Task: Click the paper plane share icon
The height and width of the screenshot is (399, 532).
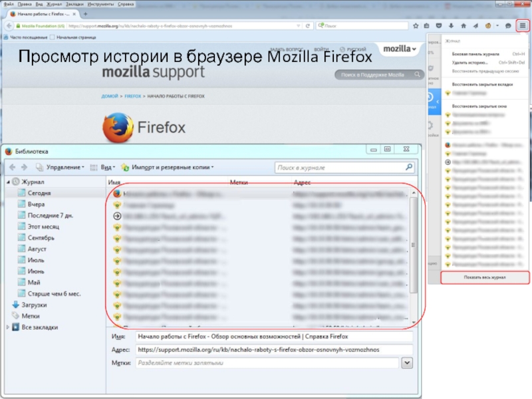Action: click(x=475, y=26)
